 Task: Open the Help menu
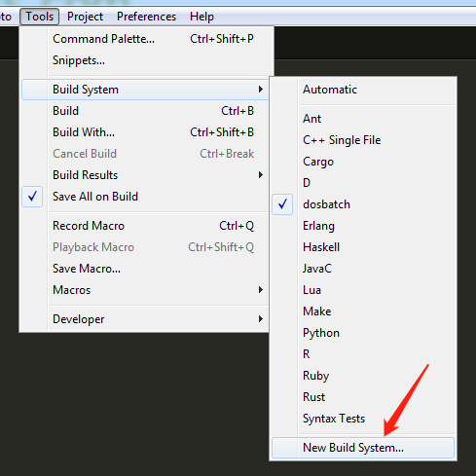pyautogui.click(x=201, y=17)
